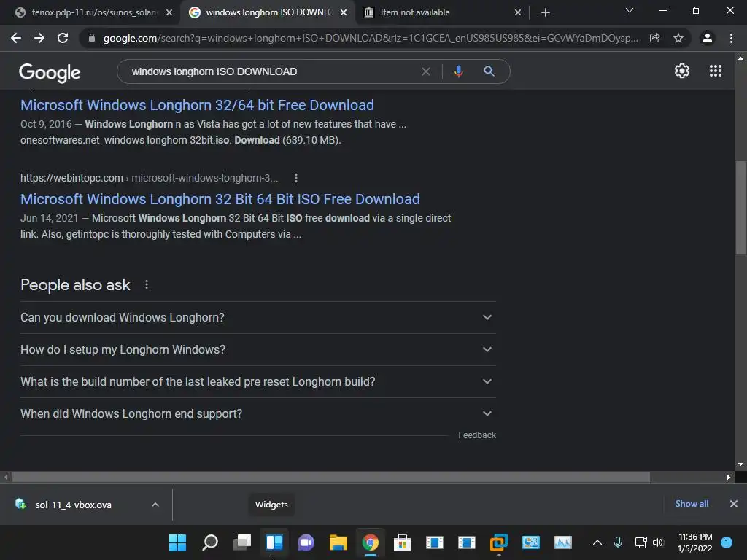
Task: Bookmark this tab with star icon
Action: 678,38
